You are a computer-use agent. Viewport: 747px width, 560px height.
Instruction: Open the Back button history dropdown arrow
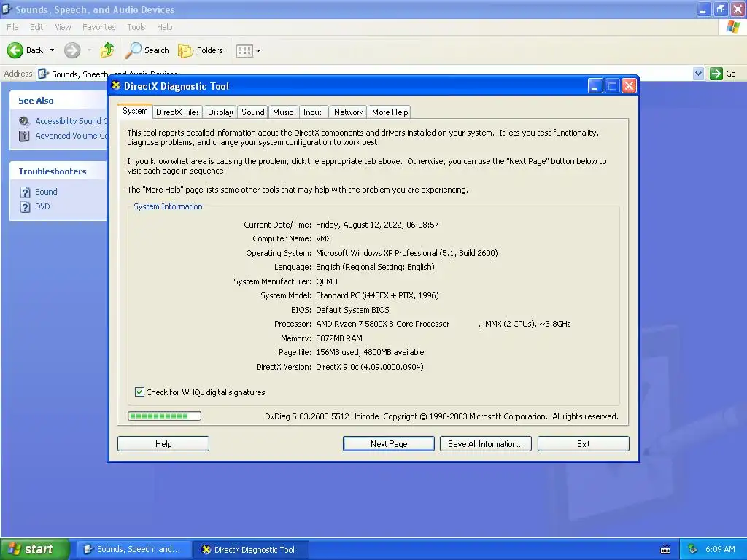pyautogui.click(x=52, y=50)
